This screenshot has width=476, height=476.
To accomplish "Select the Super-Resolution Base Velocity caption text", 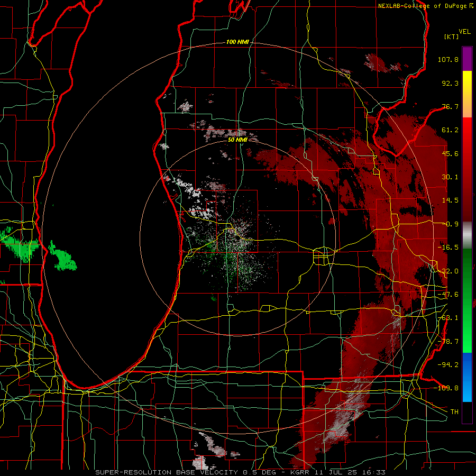I will tap(241, 472).
